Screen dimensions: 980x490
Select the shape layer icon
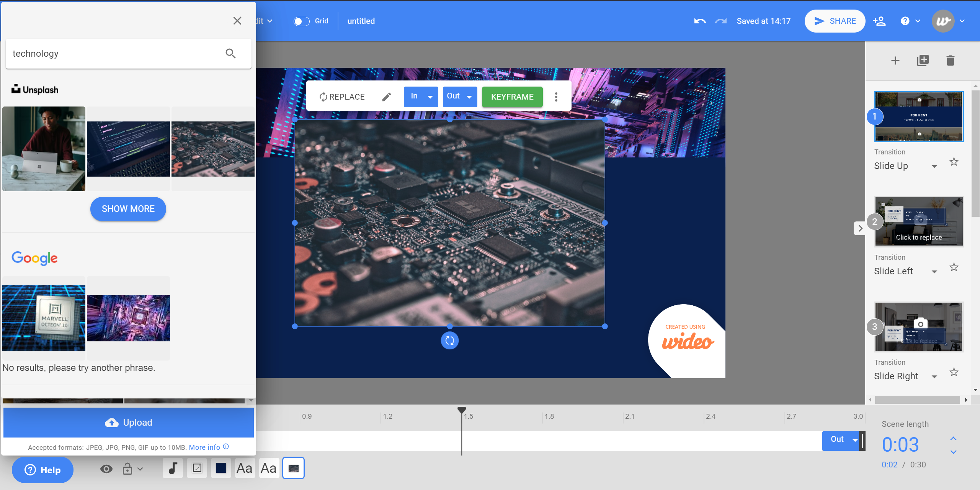click(197, 468)
